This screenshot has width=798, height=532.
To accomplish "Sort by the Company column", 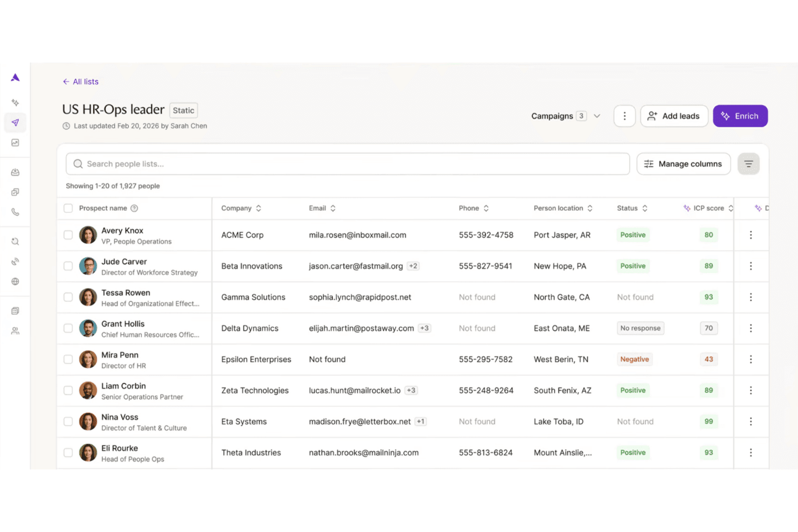I will [x=241, y=209].
